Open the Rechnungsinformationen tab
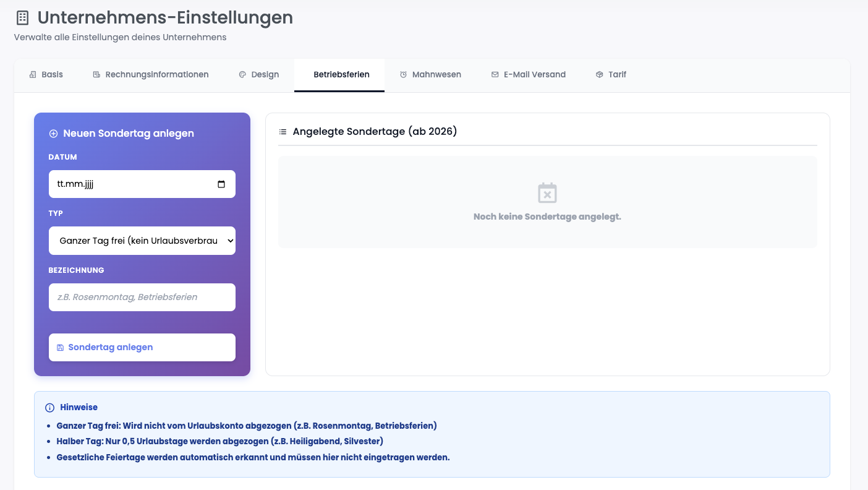 coord(151,75)
